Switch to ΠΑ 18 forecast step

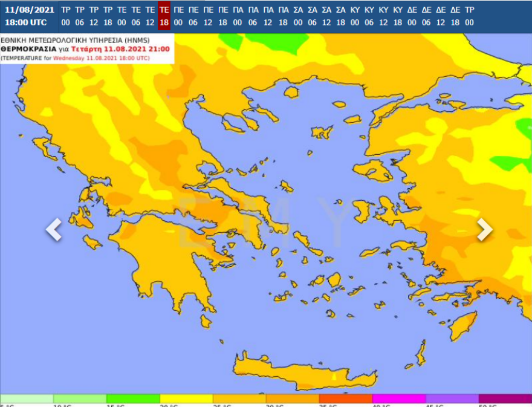283,16
